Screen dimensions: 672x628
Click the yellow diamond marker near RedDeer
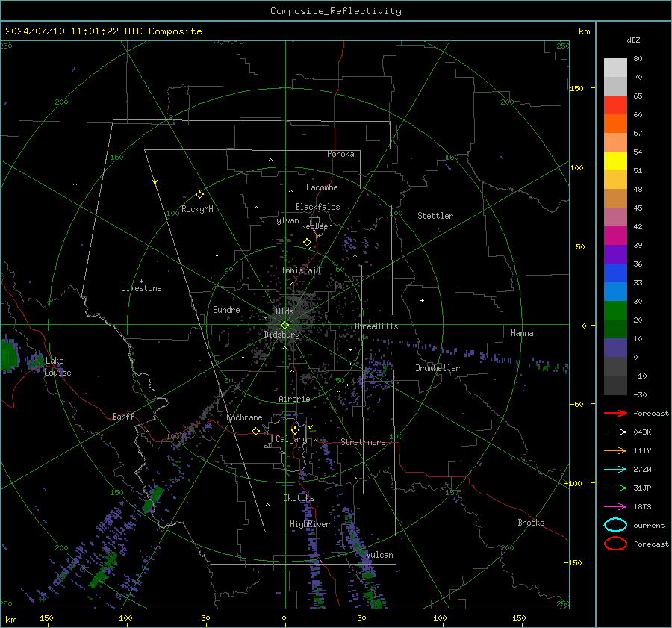tap(307, 243)
